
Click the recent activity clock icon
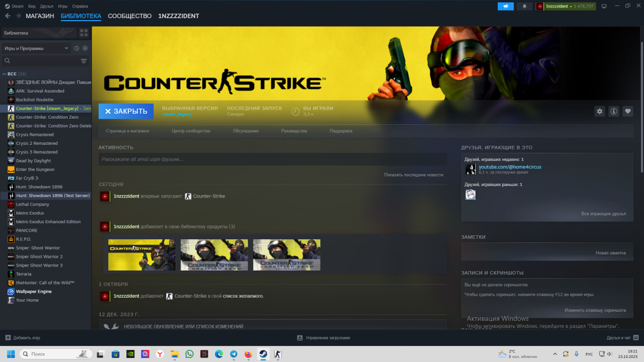tap(76, 48)
